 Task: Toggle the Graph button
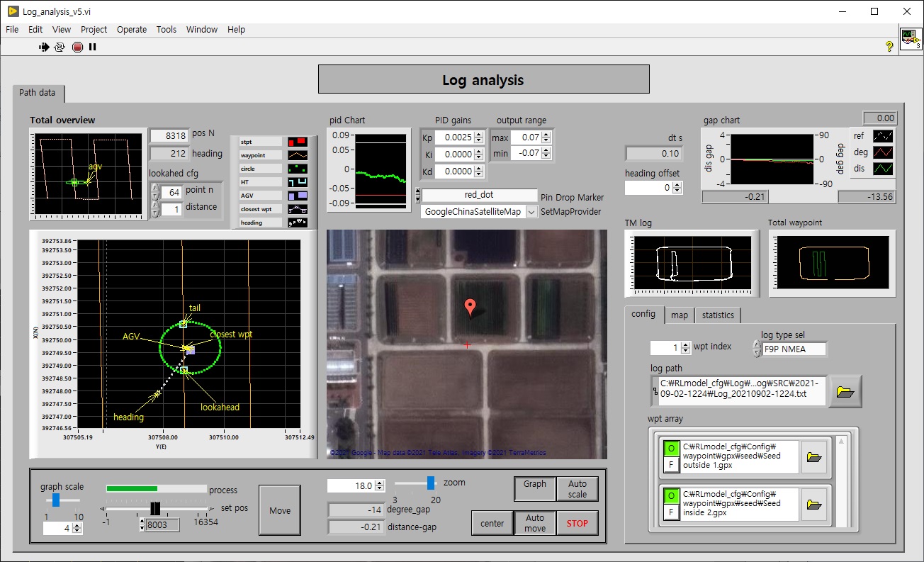[535, 488]
